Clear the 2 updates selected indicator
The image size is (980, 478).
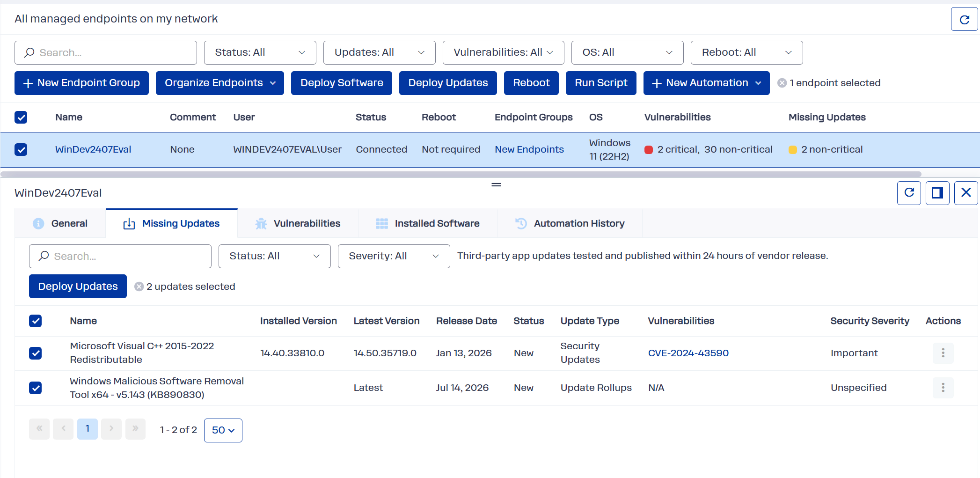click(x=139, y=287)
